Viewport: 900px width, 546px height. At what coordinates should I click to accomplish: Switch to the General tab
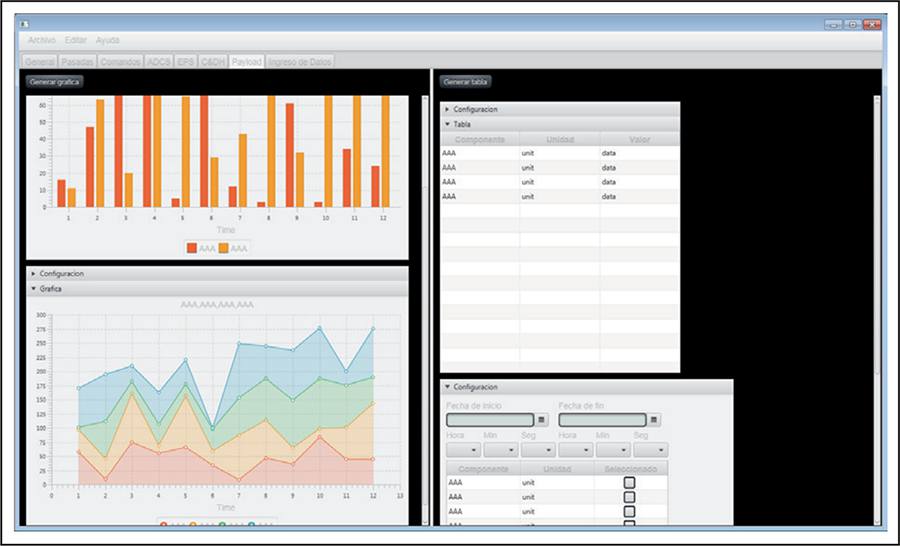tap(40, 61)
